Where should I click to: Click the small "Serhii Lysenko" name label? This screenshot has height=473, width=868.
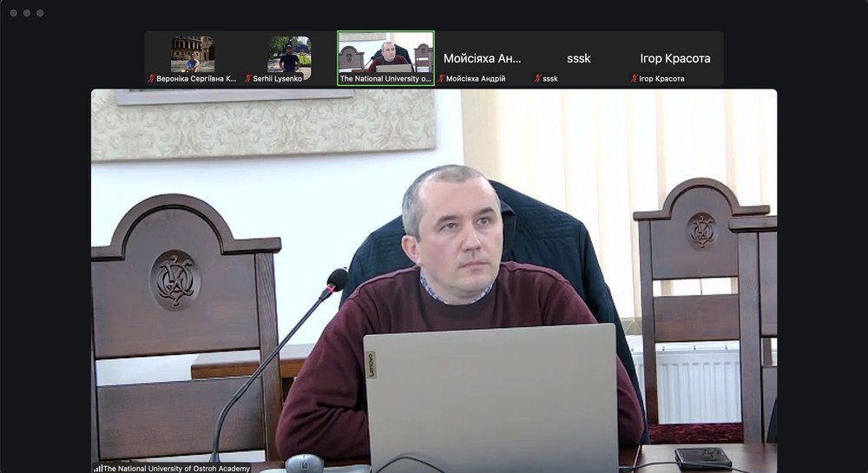click(279, 79)
